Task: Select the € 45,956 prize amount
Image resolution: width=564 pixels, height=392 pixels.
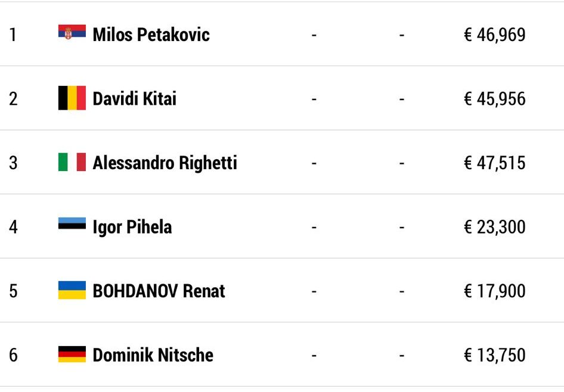Action: click(x=495, y=99)
